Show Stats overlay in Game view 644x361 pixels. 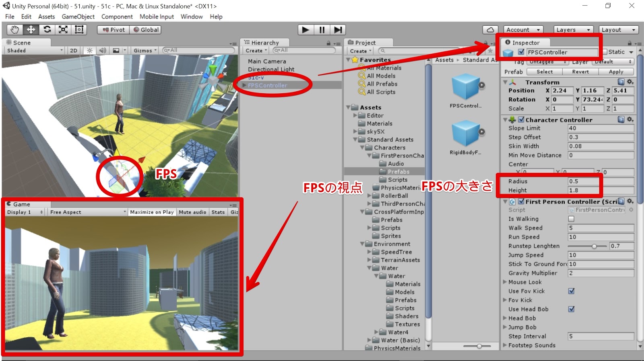click(218, 212)
